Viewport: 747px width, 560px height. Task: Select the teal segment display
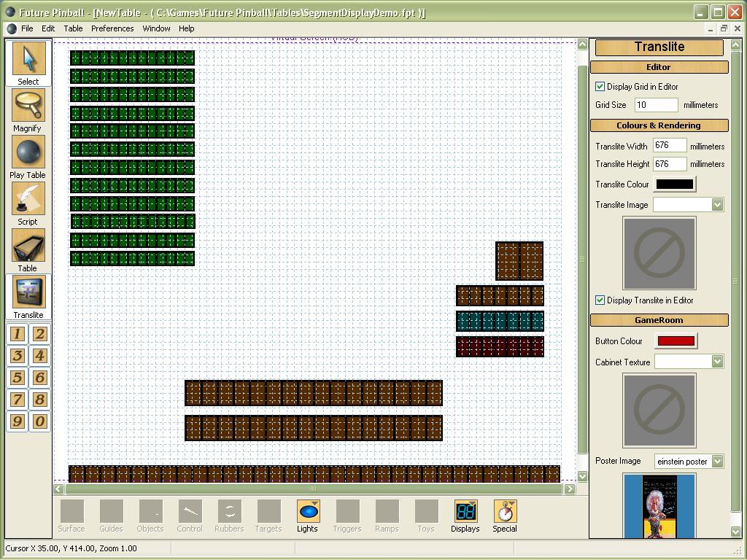point(500,321)
